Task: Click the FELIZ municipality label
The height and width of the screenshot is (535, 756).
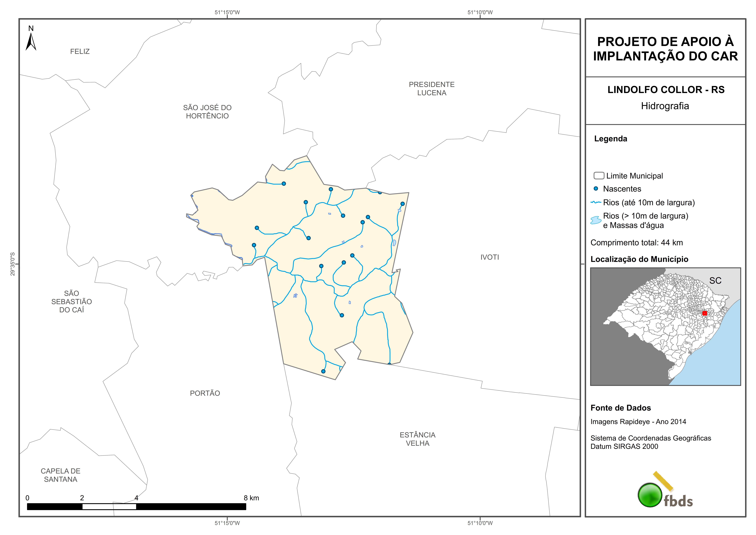Action: [80, 51]
